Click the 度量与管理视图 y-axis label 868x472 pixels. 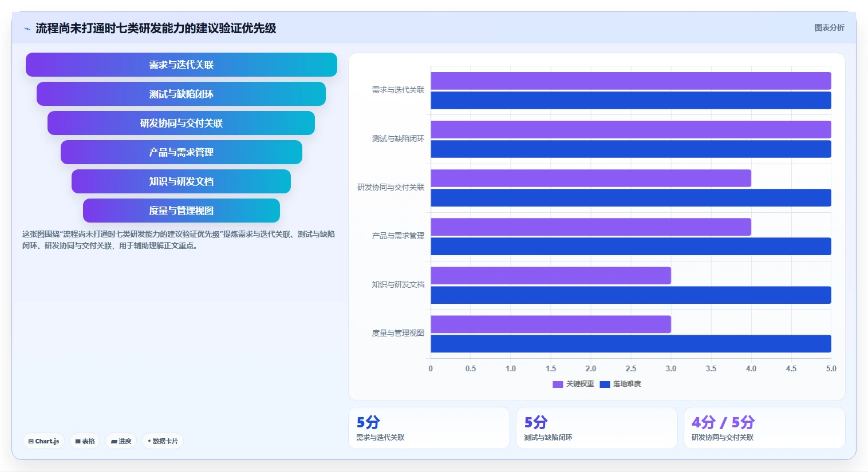[398, 333]
